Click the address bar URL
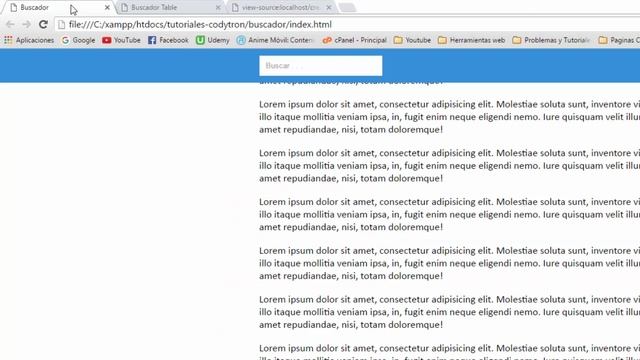Screen dimensions: 640x360 coord(200,24)
